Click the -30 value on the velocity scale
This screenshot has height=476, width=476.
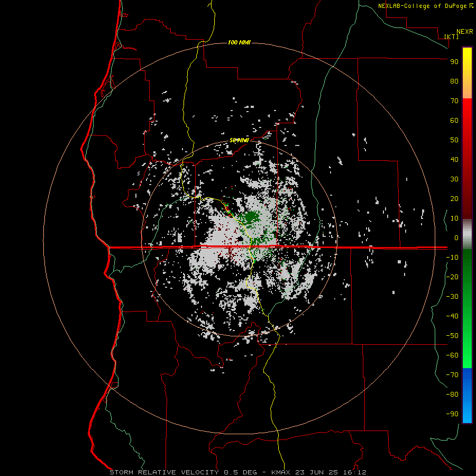(452, 297)
